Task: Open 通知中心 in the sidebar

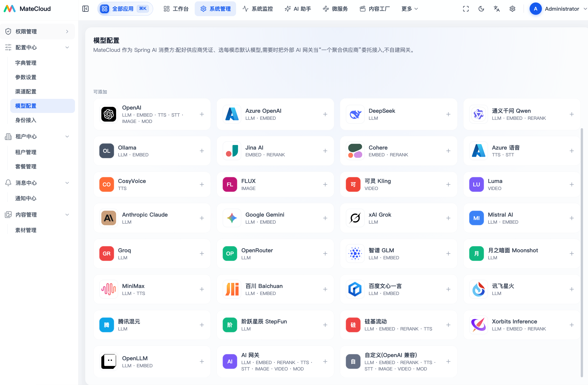Action: coord(42,198)
